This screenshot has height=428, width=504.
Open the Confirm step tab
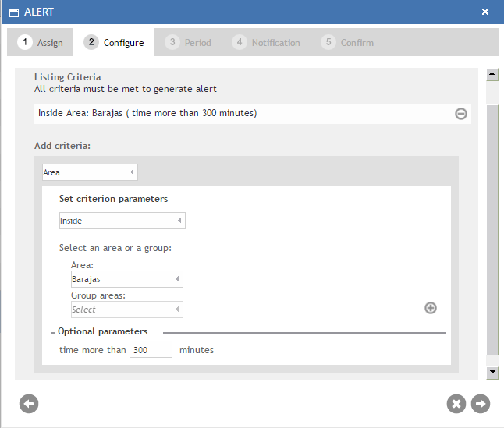347,42
